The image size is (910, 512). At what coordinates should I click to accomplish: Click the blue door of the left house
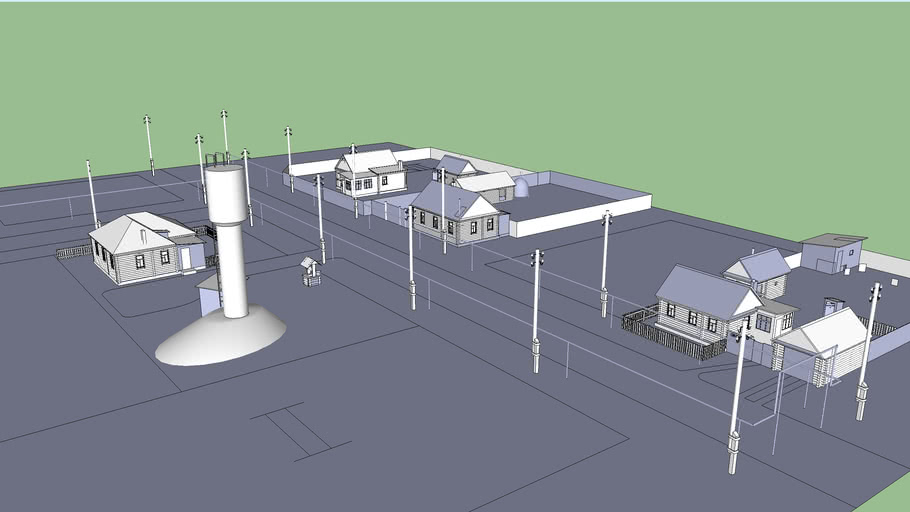(x=185, y=258)
